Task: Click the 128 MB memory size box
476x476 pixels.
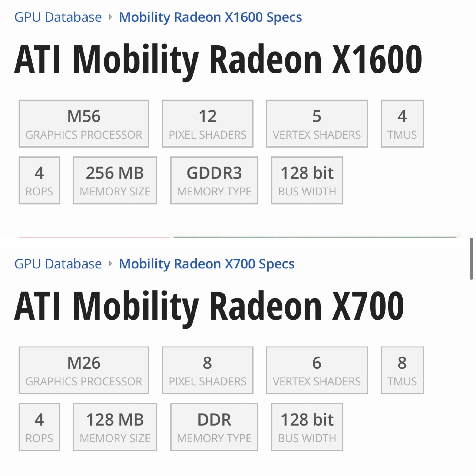Action: pyautogui.click(x=115, y=427)
